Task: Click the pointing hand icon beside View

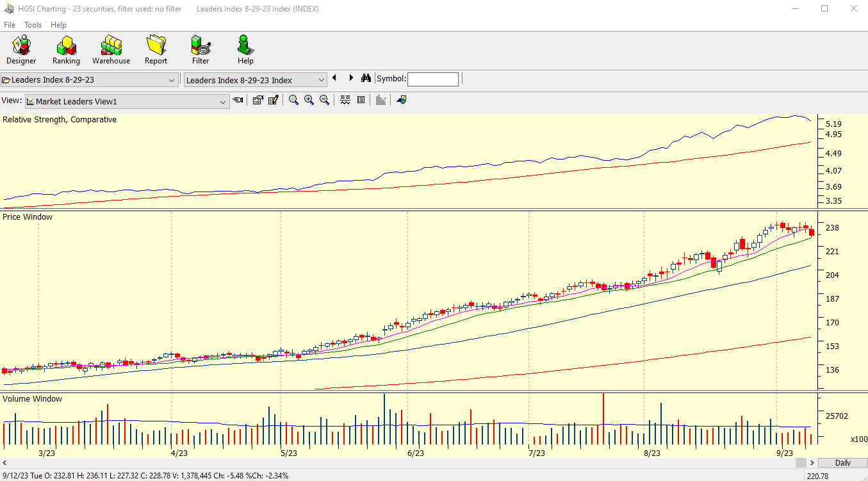Action: [238, 100]
